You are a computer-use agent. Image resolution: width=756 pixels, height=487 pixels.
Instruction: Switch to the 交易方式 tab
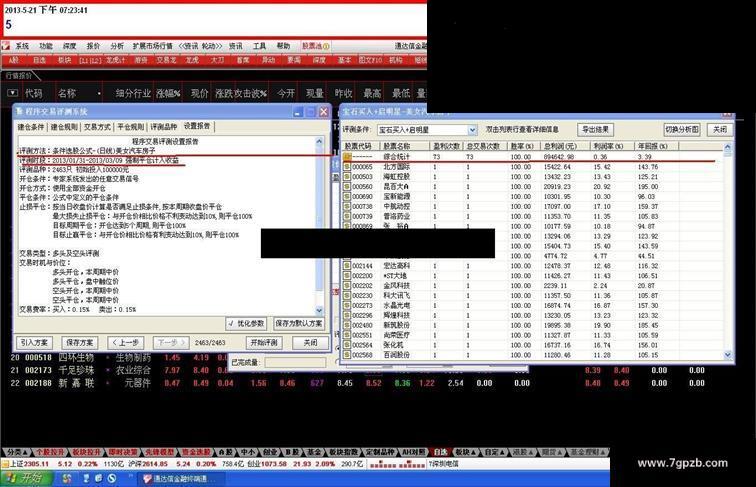97,127
